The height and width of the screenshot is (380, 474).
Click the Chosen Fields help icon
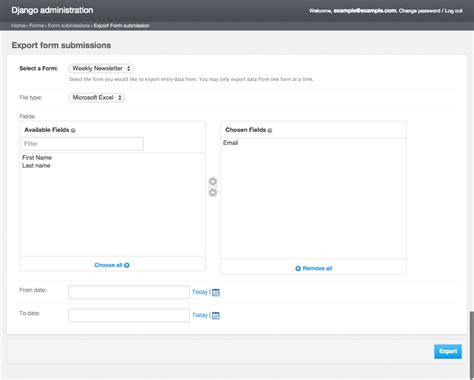pos(270,130)
